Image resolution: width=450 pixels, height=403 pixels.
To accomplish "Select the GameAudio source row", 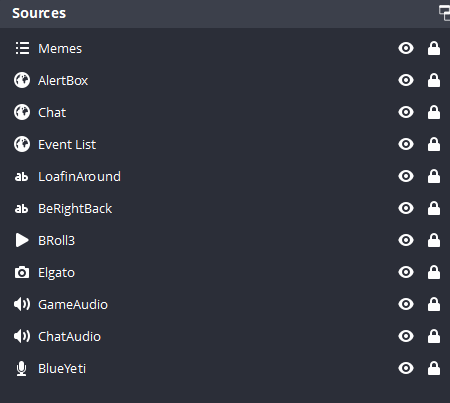I will click(x=225, y=304).
